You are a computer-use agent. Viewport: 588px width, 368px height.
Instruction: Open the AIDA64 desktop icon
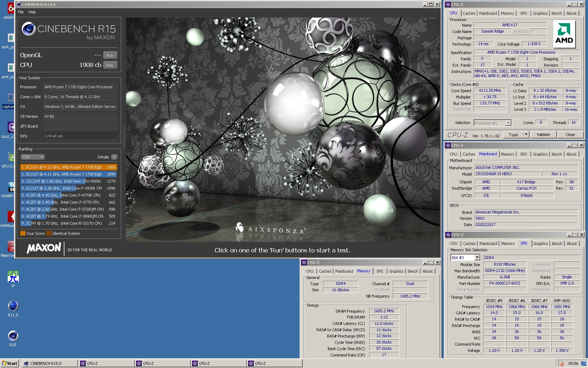10,9
